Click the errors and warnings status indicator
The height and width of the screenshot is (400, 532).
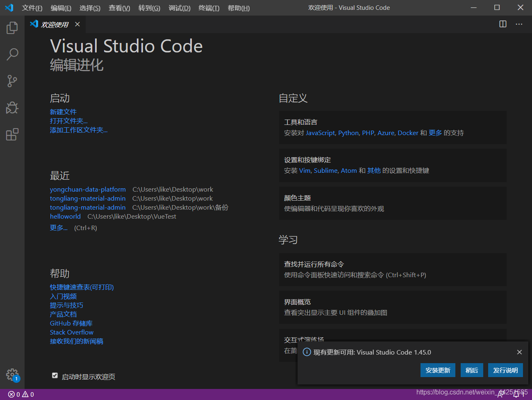point(21,394)
